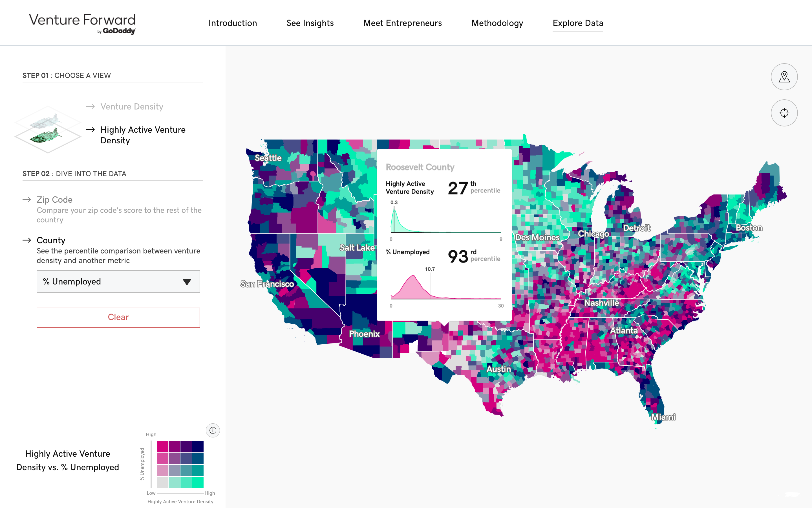The height and width of the screenshot is (508, 812).
Task: Click the San Francisco map label
Action: coord(267,284)
